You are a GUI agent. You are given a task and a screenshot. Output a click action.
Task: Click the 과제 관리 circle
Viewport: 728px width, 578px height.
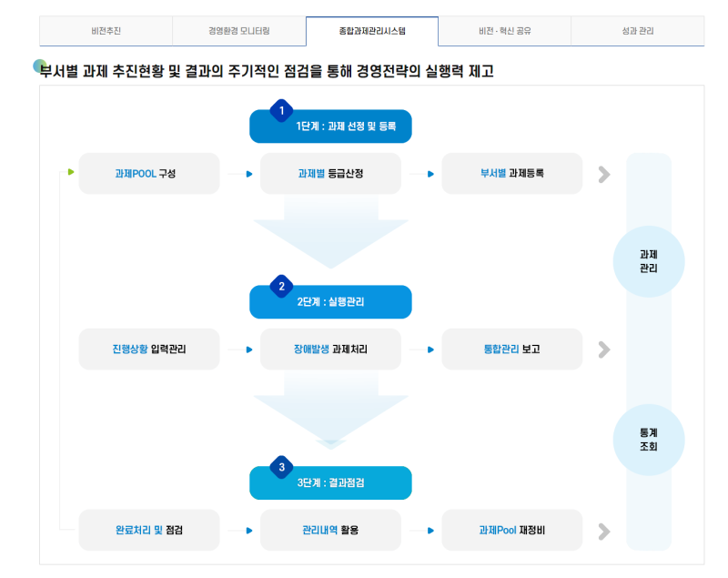(x=649, y=261)
